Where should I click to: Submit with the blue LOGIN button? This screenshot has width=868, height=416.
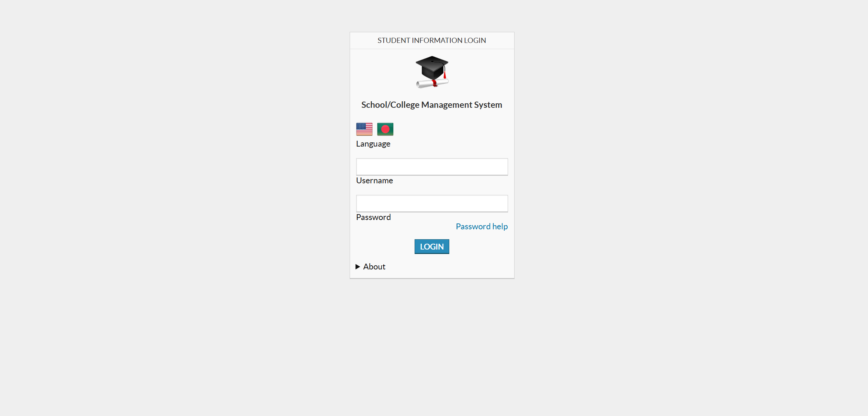pos(432,246)
